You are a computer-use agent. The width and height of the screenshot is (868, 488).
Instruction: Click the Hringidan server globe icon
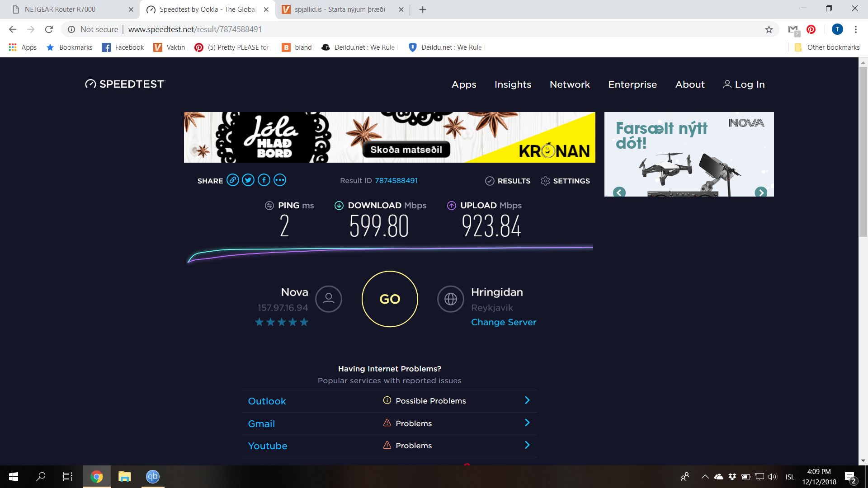click(450, 299)
